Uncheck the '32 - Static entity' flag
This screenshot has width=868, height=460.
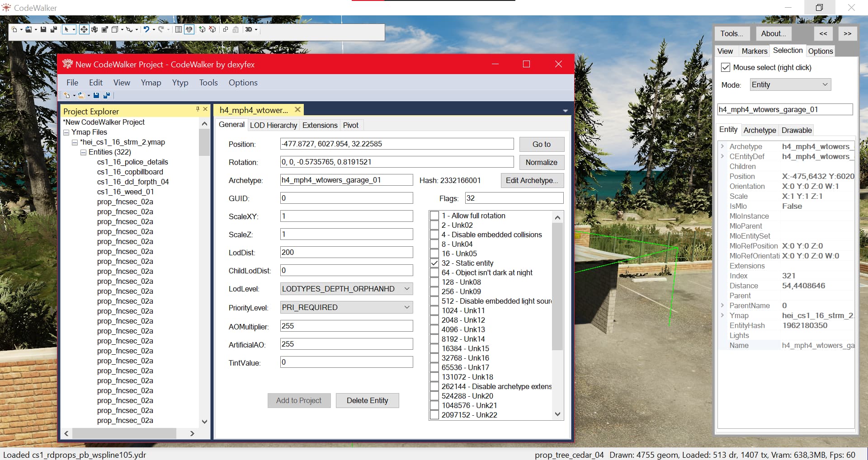click(434, 263)
